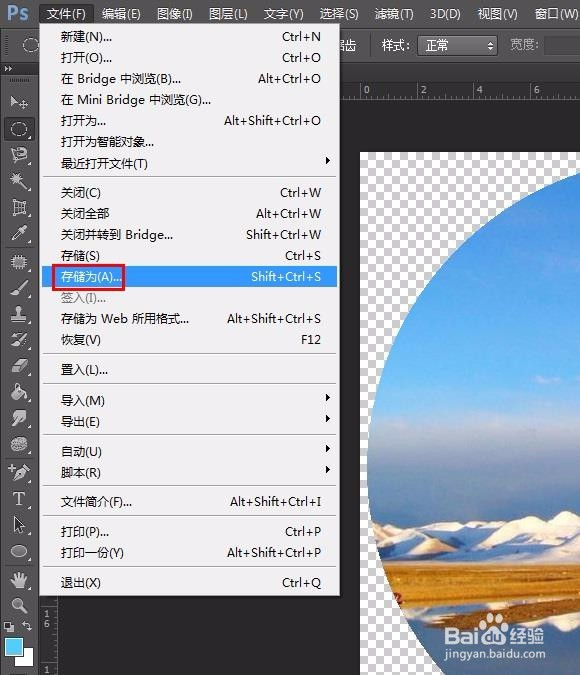The height and width of the screenshot is (675, 580).
Task: Choose 退出(X) menu item
Action: click(x=189, y=582)
